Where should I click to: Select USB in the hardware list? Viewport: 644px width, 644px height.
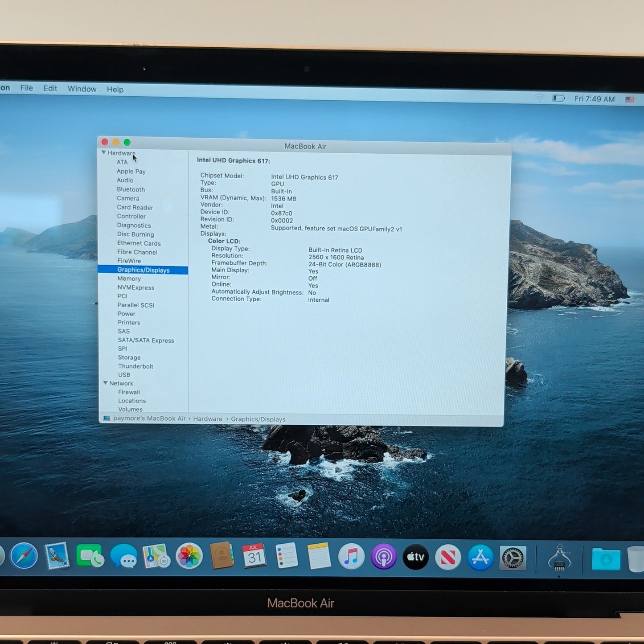[x=124, y=375]
